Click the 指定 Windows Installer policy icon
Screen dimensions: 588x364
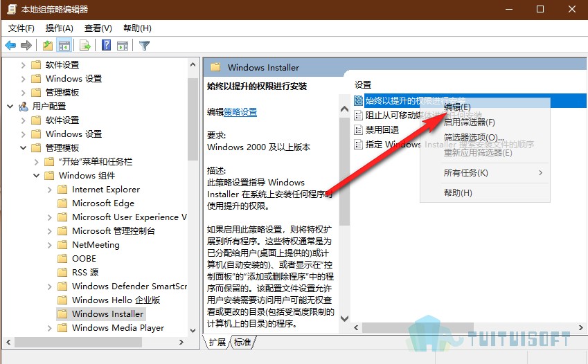(x=359, y=145)
